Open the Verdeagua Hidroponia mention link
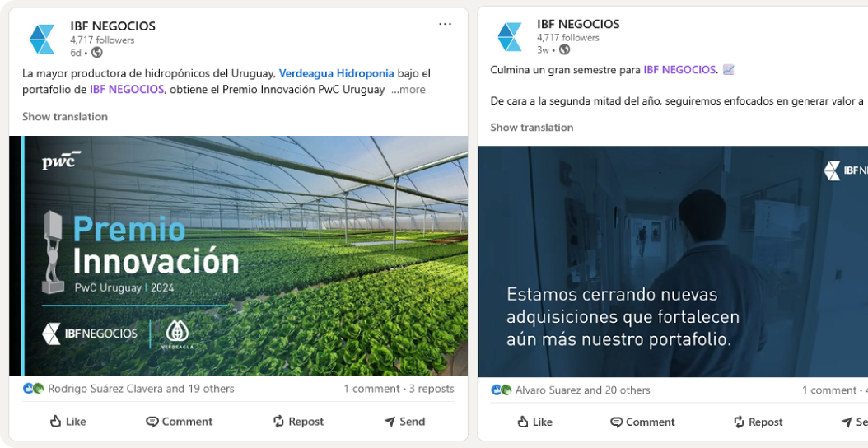Viewport: 868px width, 448px height. click(337, 73)
